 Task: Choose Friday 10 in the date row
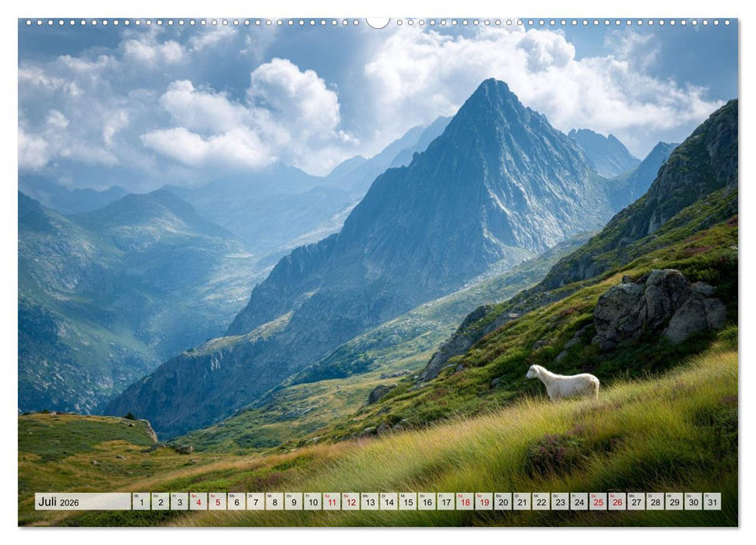312,501
